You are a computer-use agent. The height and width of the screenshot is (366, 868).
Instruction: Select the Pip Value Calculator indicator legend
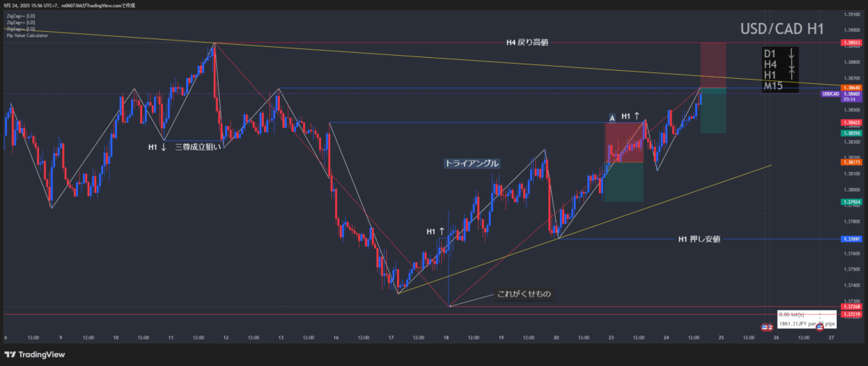(x=29, y=35)
